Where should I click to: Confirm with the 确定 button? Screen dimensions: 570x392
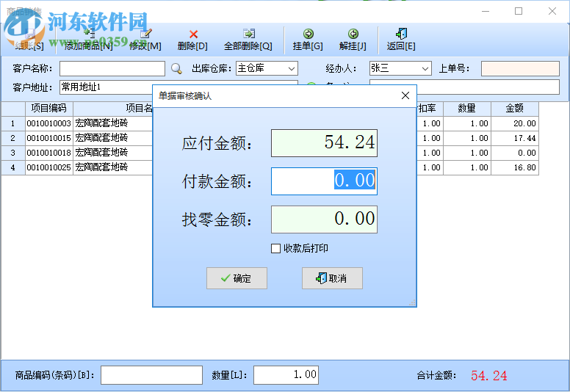tap(237, 278)
